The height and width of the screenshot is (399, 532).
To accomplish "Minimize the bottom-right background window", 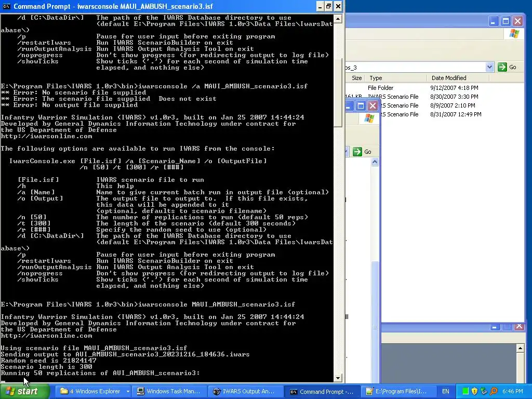I will pos(495,327).
